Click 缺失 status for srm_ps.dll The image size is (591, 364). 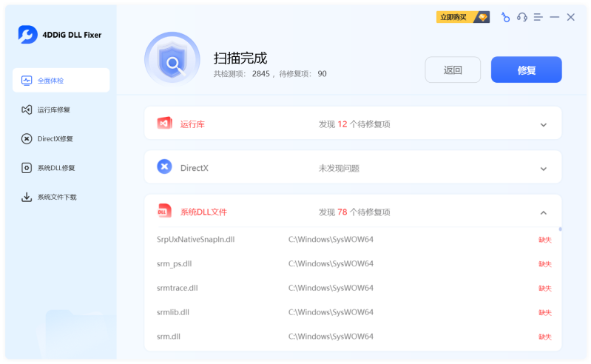coord(545,264)
